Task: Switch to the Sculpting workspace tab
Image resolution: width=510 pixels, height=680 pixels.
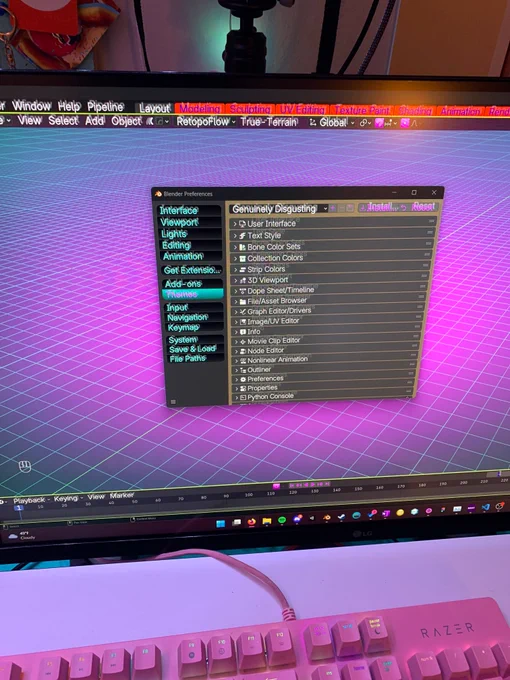Action: click(250, 109)
